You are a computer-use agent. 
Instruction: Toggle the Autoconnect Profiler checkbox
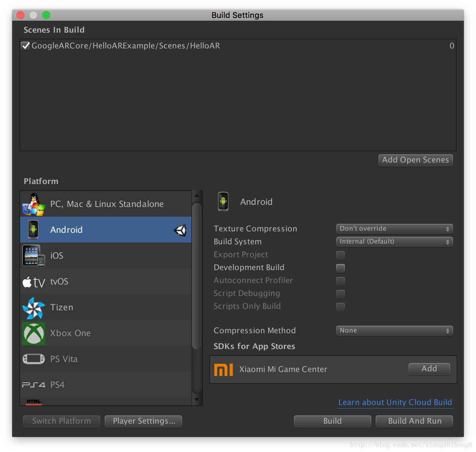click(x=341, y=281)
